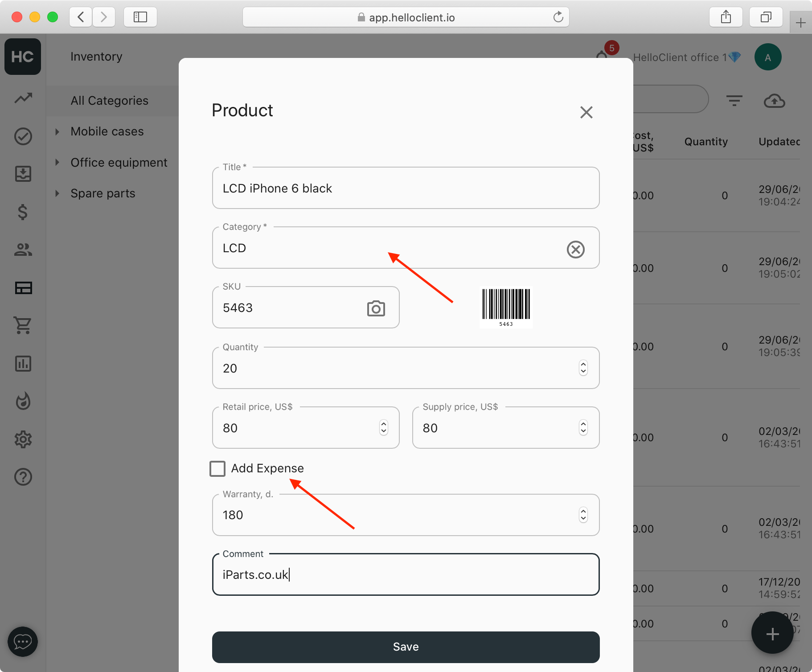Screen dimensions: 812x672
Task: Clear the LCD category with X icon
Action: (x=576, y=249)
